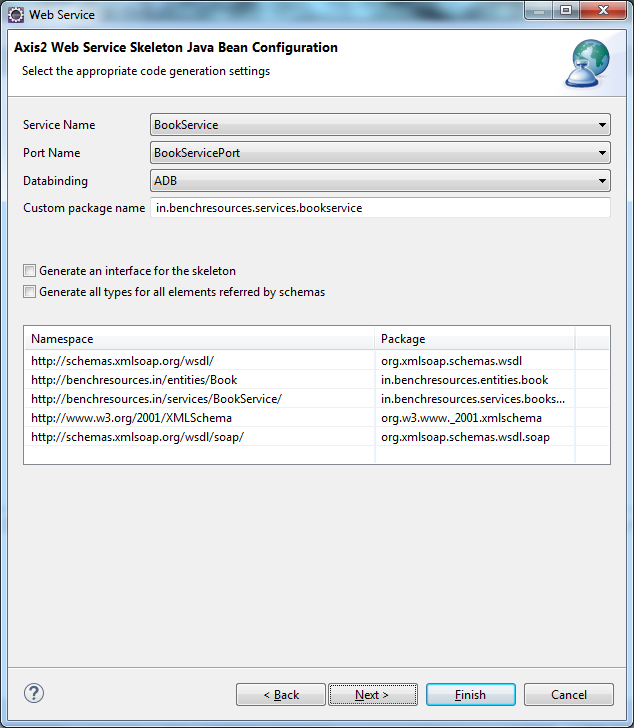
Task: Click the Web Service title bar gear icon
Action: [16, 15]
